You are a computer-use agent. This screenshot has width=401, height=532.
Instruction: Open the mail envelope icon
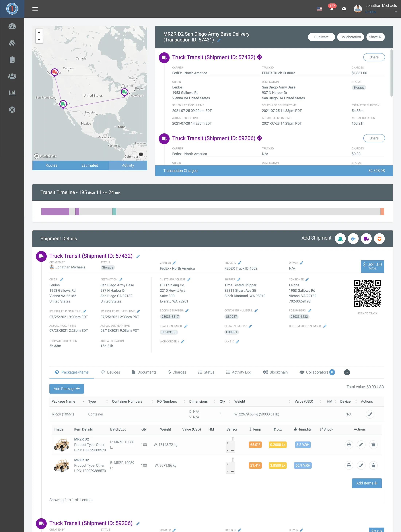tap(344, 9)
